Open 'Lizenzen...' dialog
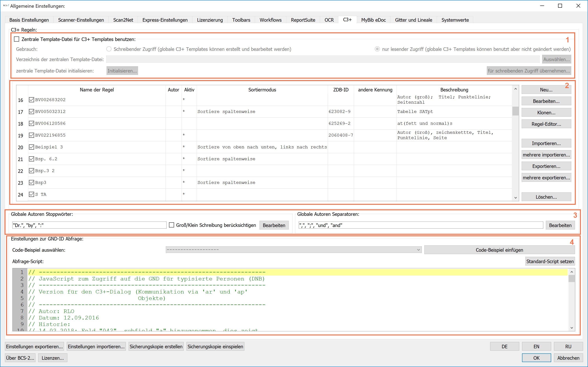 point(53,358)
